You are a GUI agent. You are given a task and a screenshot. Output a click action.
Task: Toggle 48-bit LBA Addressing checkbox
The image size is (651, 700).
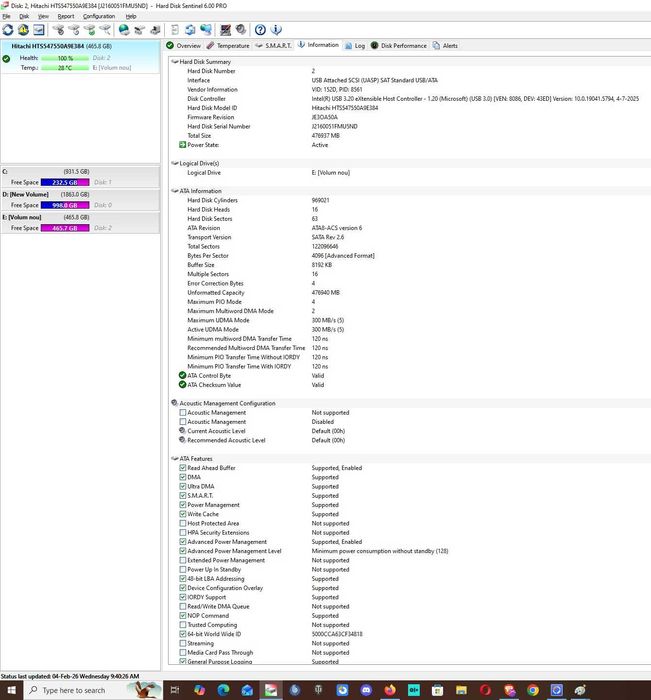click(183, 579)
